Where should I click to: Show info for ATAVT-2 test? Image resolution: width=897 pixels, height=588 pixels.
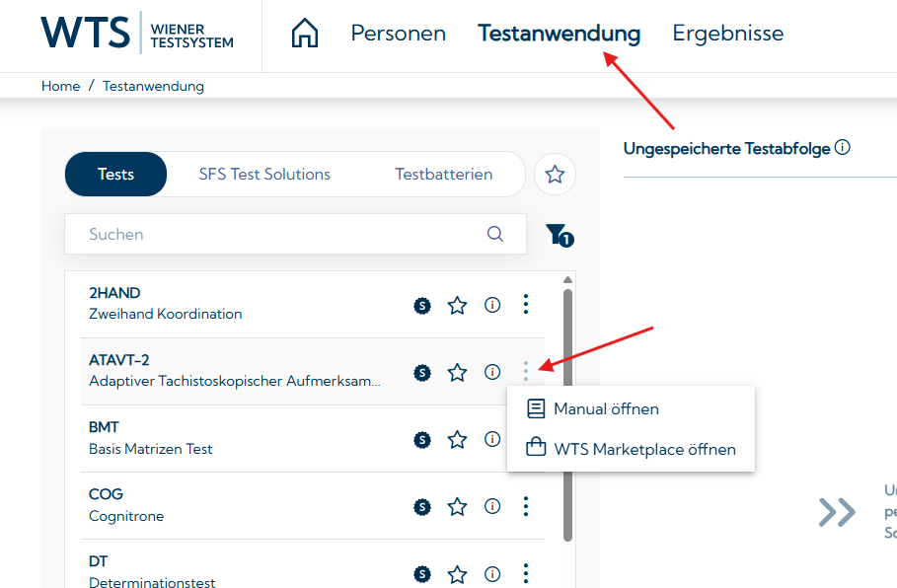pyautogui.click(x=492, y=372)
